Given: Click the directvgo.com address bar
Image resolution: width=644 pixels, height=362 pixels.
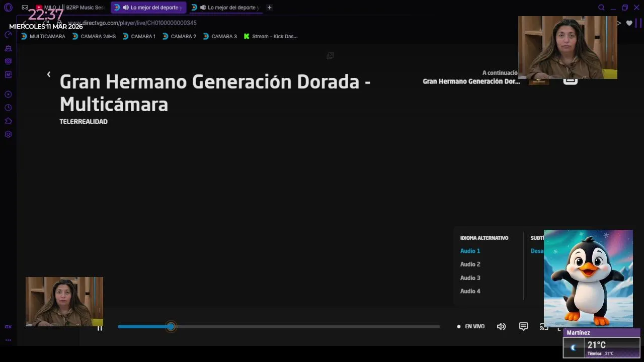Looking at the screenshot, I should point(132,23).
